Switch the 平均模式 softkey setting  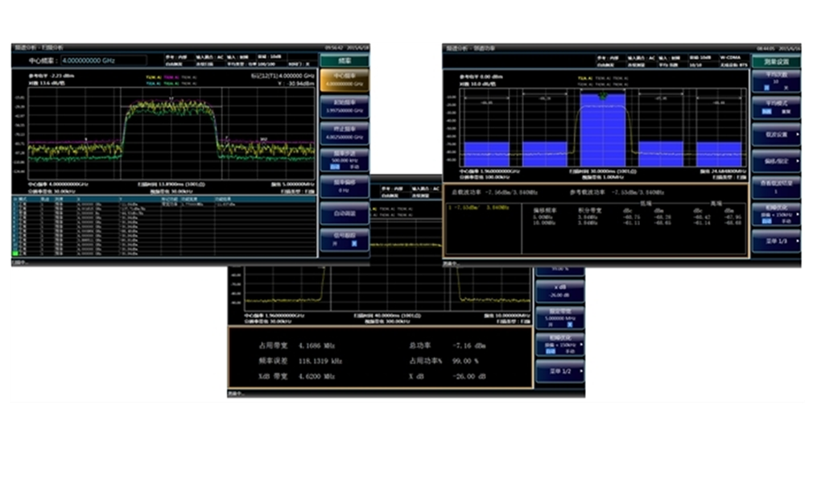775,108
